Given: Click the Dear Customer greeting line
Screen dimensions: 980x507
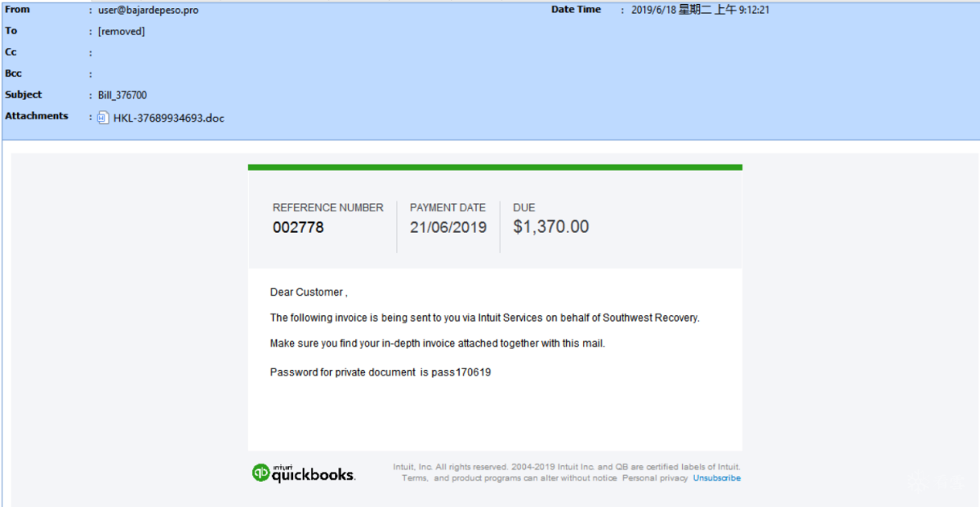Looking at the screenshot, I should tap(309, 292).
